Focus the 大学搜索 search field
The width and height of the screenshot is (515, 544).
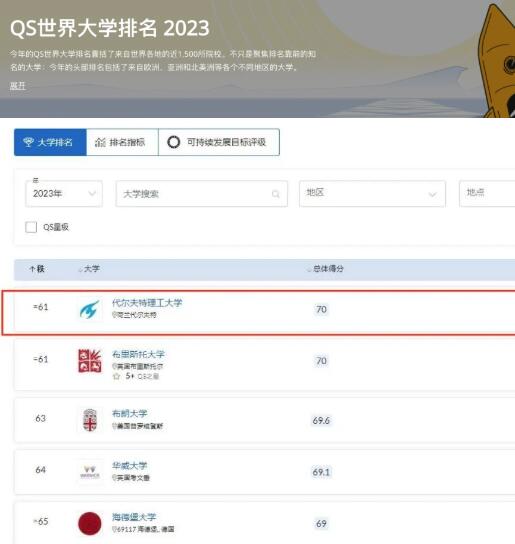202,194
